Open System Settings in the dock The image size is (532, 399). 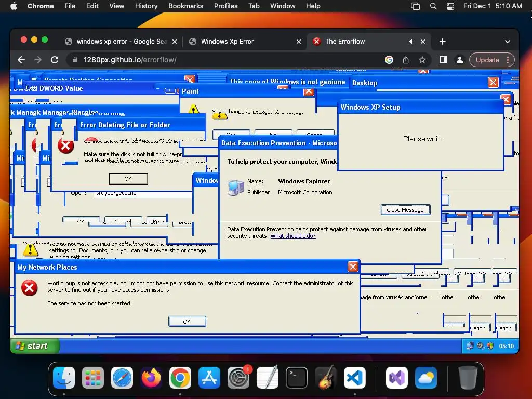coord(238,378)
